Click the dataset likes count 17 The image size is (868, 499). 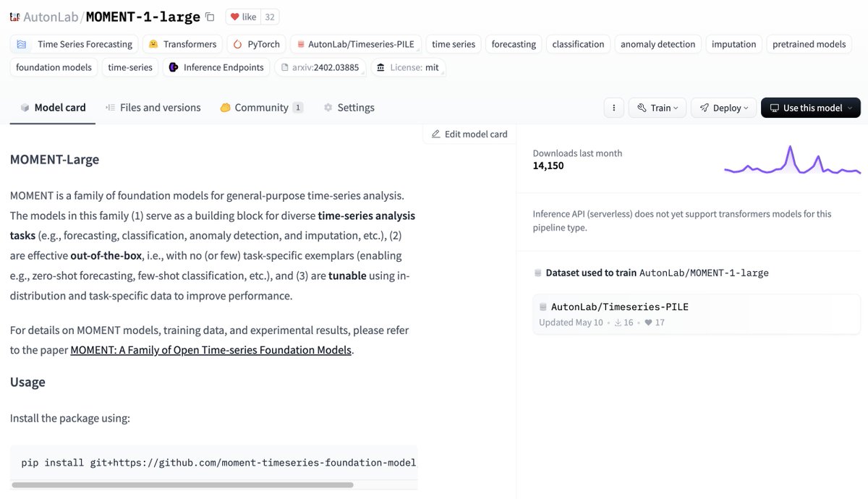tap(655, 323)
